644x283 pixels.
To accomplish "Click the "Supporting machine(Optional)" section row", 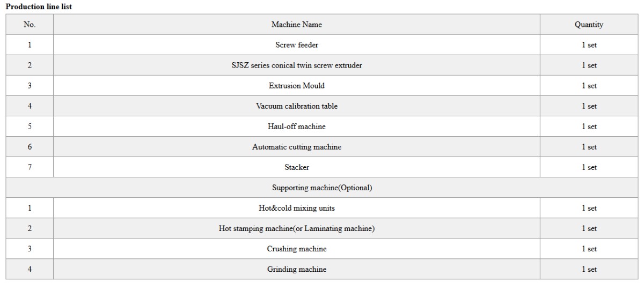I will pyautogui.click(x=322, y=188).
